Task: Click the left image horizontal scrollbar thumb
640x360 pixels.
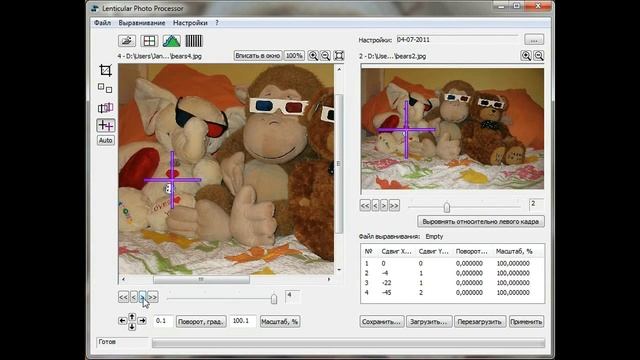Action: coord(201,280)
